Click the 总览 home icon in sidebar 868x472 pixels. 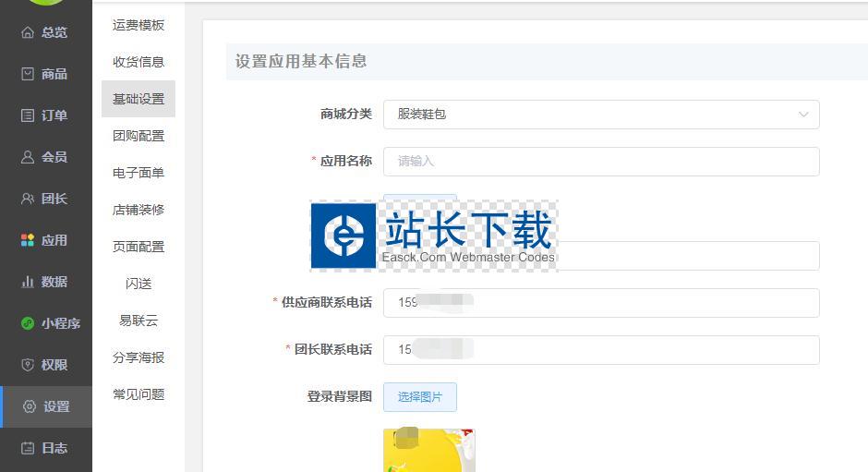coord(28,32)
